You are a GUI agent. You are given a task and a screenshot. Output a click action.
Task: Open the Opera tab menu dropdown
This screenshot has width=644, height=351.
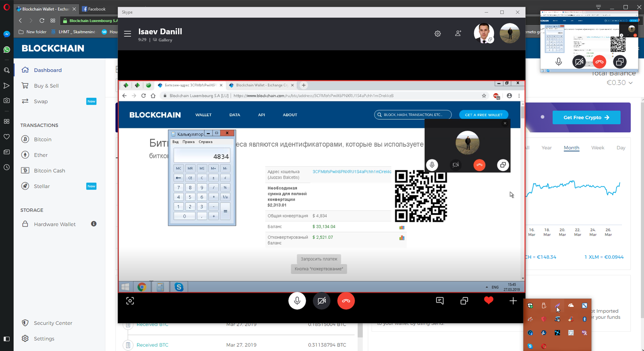599,7
